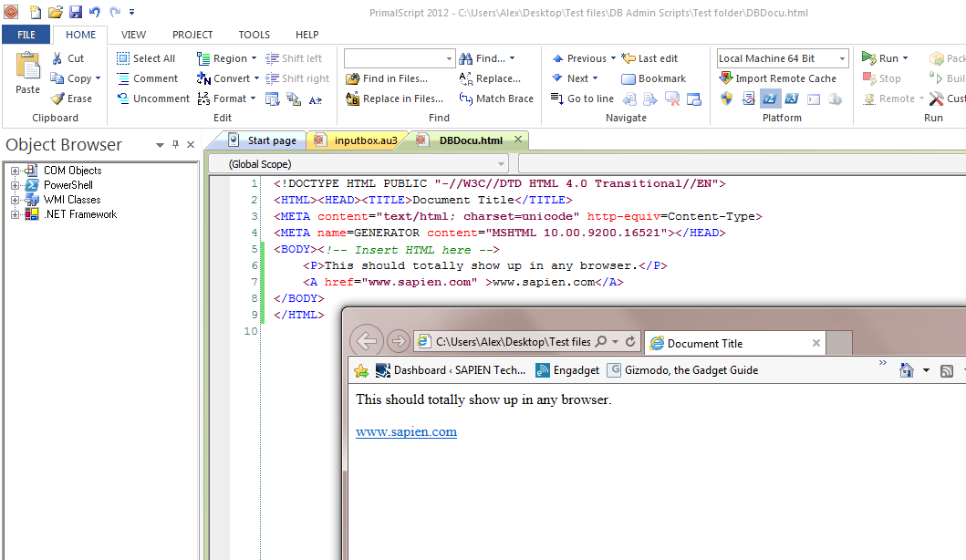Toggle a Bookmark on the current line

tap(653, 78)
